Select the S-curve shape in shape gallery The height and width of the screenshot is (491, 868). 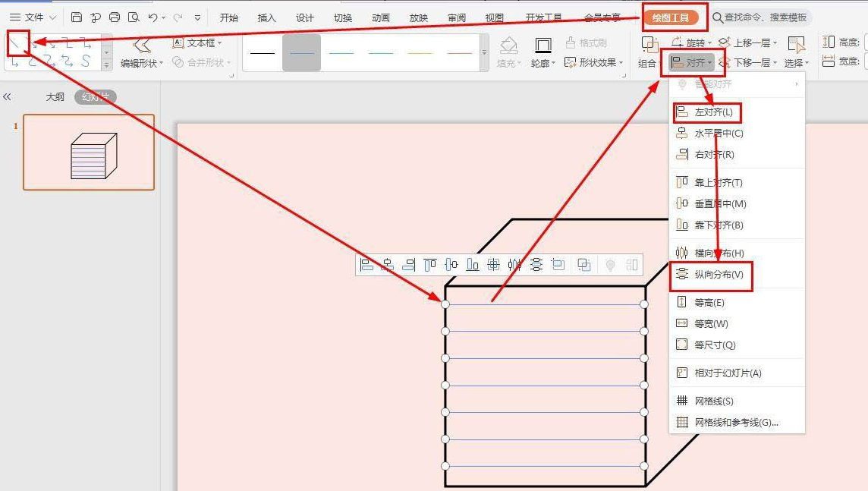click(x=86, y=61)
